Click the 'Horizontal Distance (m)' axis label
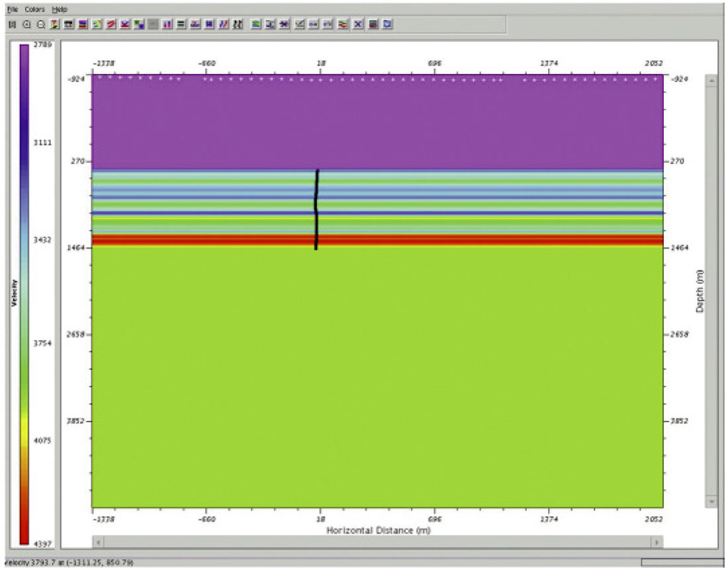This screenshot has height=569, width=728. click(x=379, y=530)
